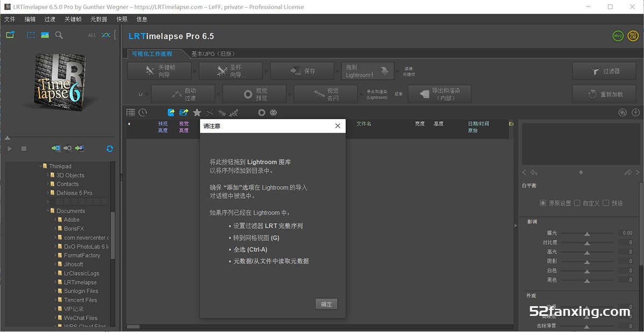Click the 过滤器 button
Screen dimensions: 644x332
coord(605,71)
